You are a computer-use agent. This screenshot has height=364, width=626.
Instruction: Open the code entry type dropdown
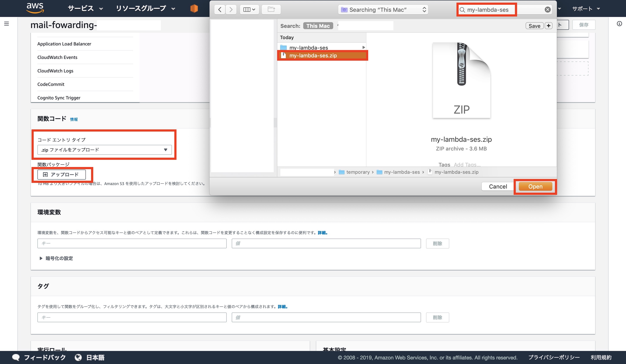[x=104, y=150]
